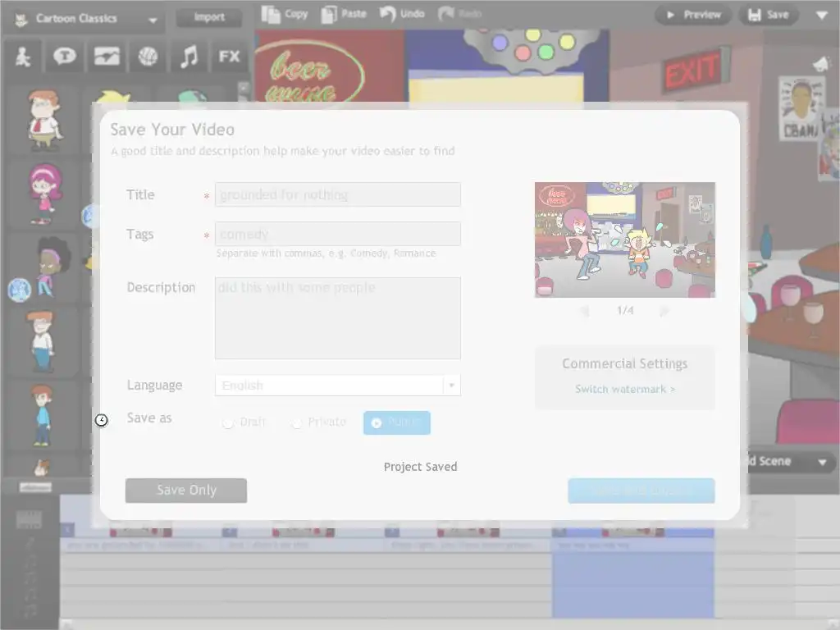Click the Cartoon Classics theme cat icon

point(21,20)
